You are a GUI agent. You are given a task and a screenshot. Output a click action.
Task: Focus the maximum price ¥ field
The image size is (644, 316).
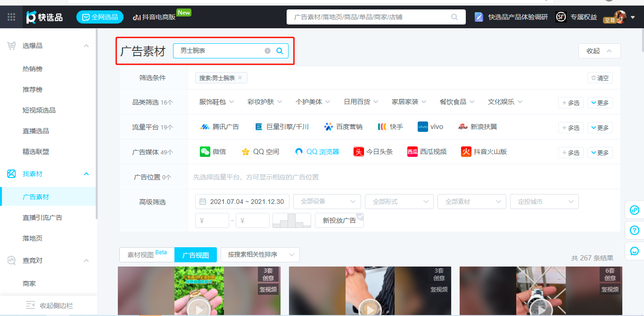click(253, 220)
